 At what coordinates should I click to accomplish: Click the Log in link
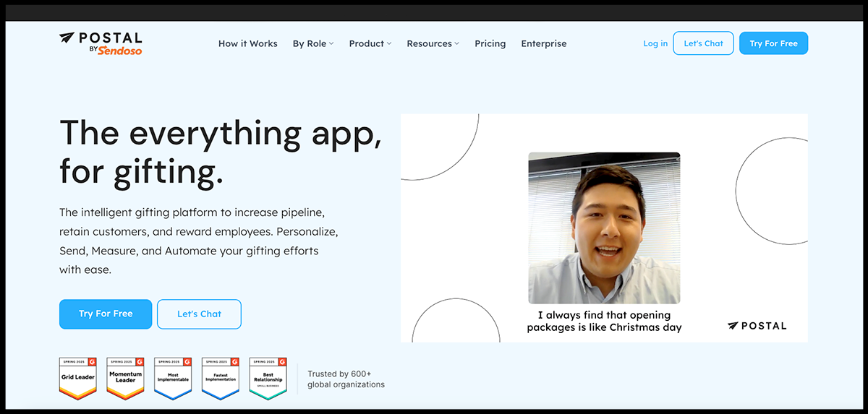pyautogui.click(x=655, y=43)
